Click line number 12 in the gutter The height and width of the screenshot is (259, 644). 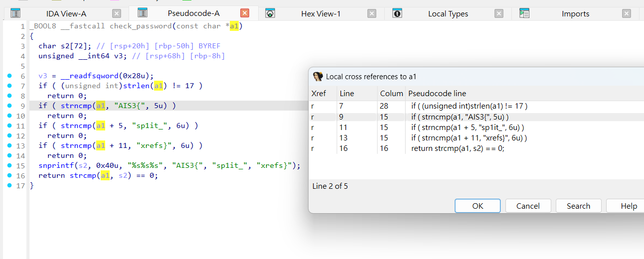[x=20, y=136]
